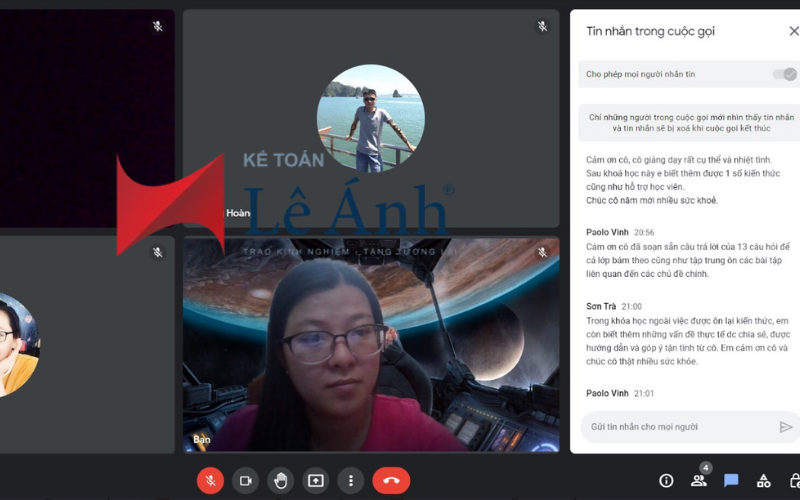This screenshot has height=500, width=800.
Task: Select your own video tile labeled Bạn
Action: pyautogui.click(x=371, y=345)
